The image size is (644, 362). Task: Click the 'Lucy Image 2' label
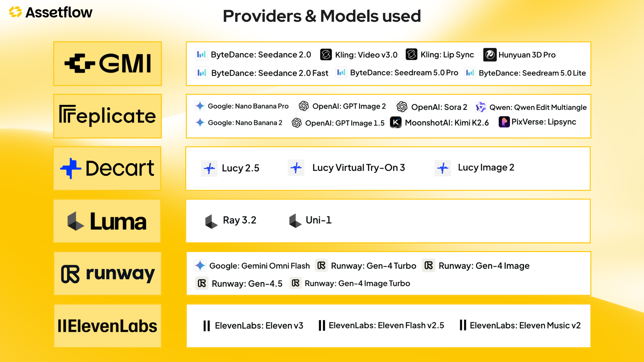click(486, 168)
